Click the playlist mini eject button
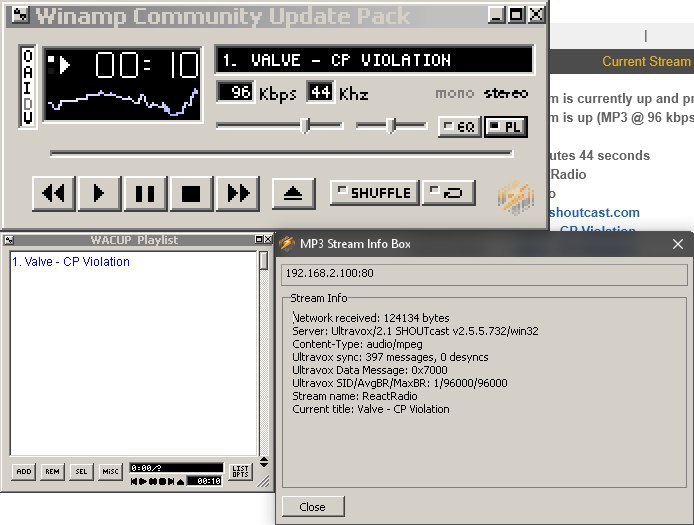Image resolution: width=694 pixels, height=525 pixels. (181, 482)
